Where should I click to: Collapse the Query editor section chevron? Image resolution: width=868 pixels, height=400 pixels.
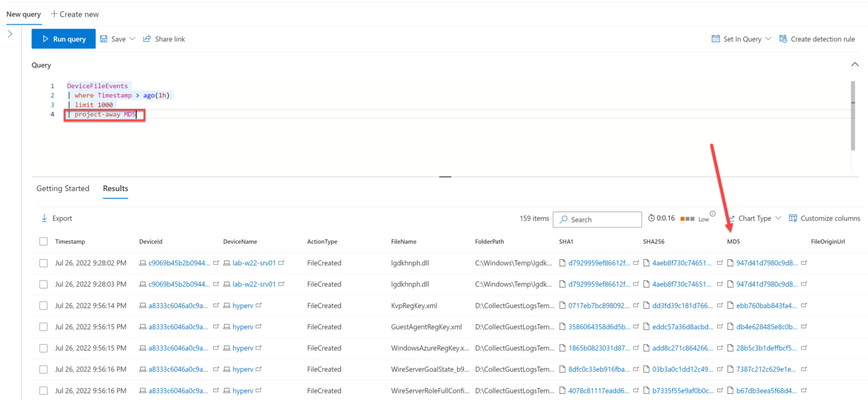pos(854,64)
